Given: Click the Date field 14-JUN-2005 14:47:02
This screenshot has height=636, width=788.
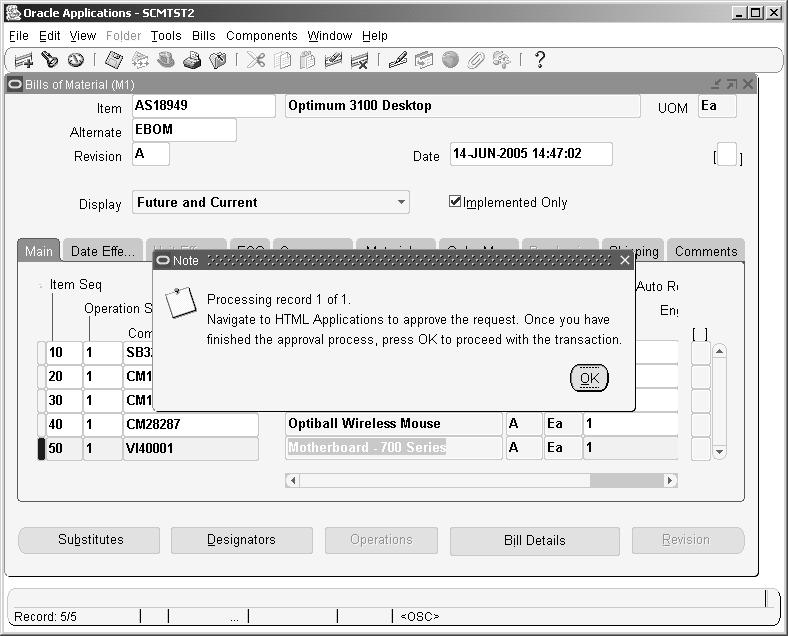Looking at the screenshot, I should [x=531, y=154].
